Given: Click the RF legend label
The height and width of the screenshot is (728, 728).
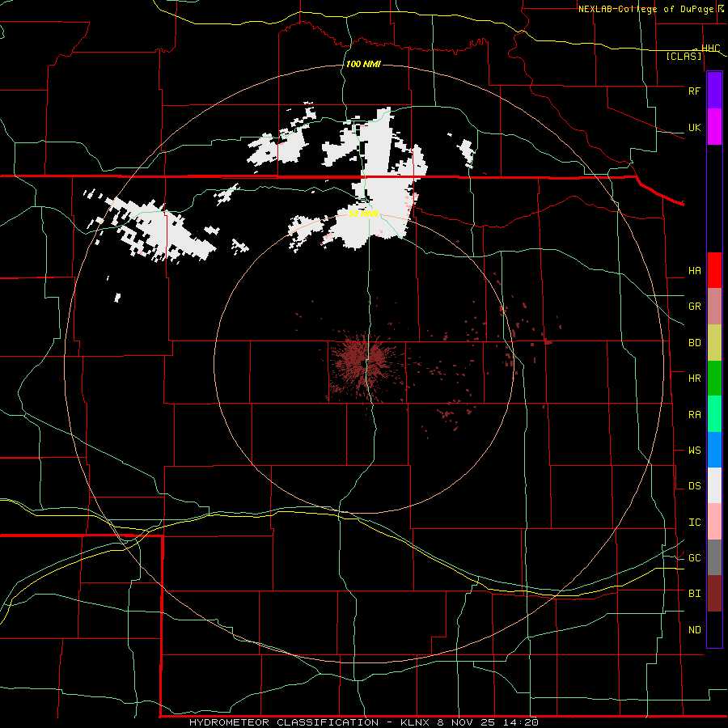Looking at the screenshot, I should [694, 91].
